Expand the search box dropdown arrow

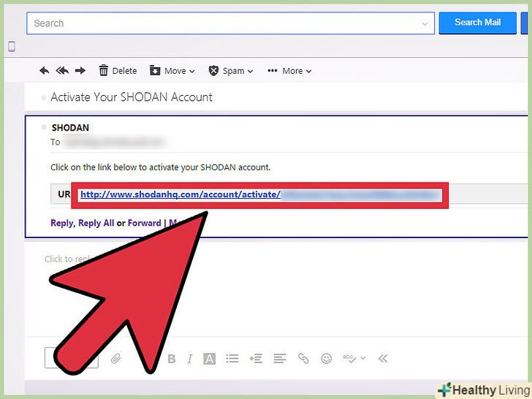point(425,23)
